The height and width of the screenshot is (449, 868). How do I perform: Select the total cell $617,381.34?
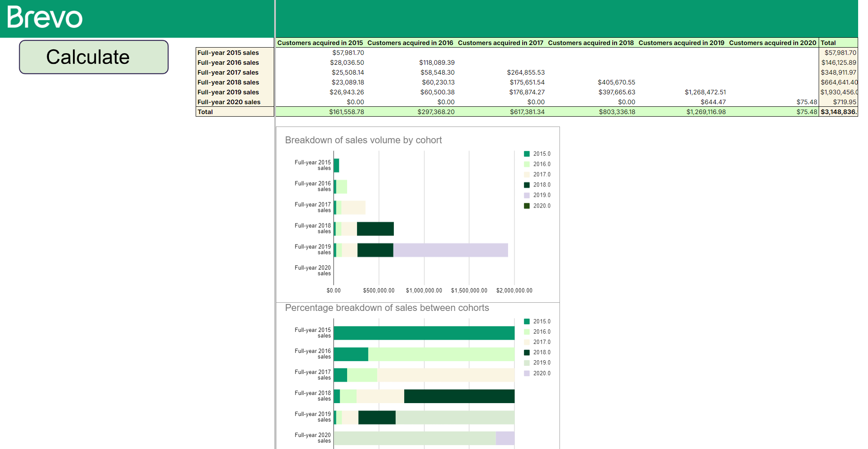(x=501, y=112)
